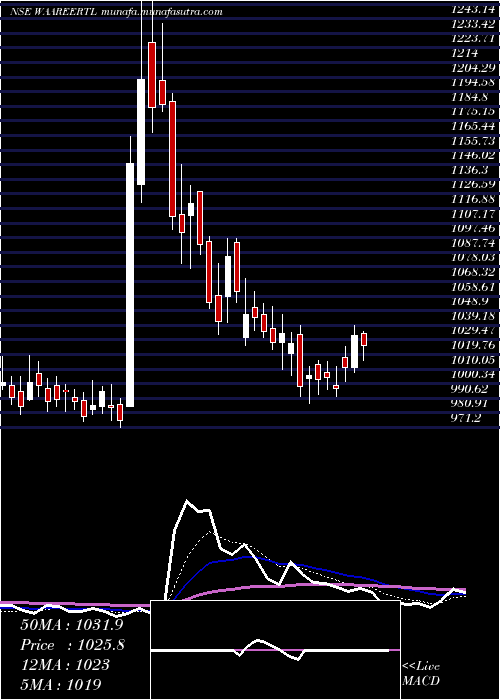Viewport: 500px width, 700px height.
Task: Click the 1107.17 price axis label
Action: coord(472,214)
